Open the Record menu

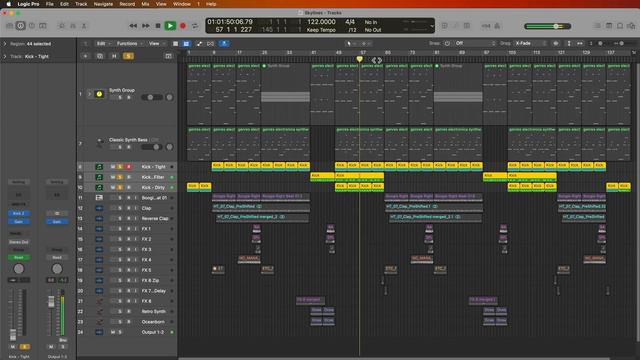[x=127, y=4]
